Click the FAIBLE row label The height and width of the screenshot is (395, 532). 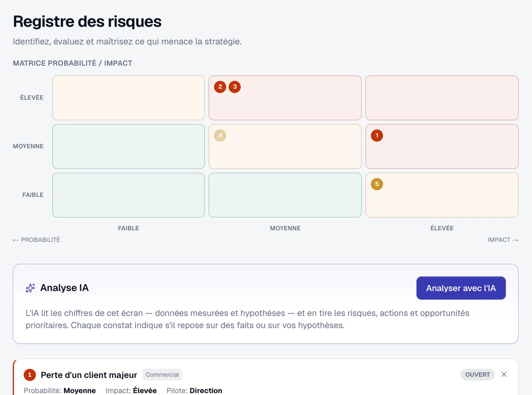33,195
